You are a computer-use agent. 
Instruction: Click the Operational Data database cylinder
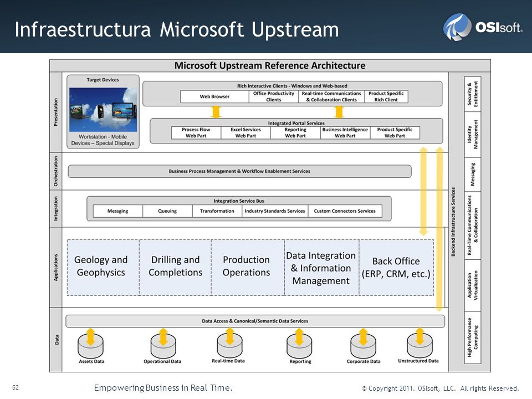163,346
